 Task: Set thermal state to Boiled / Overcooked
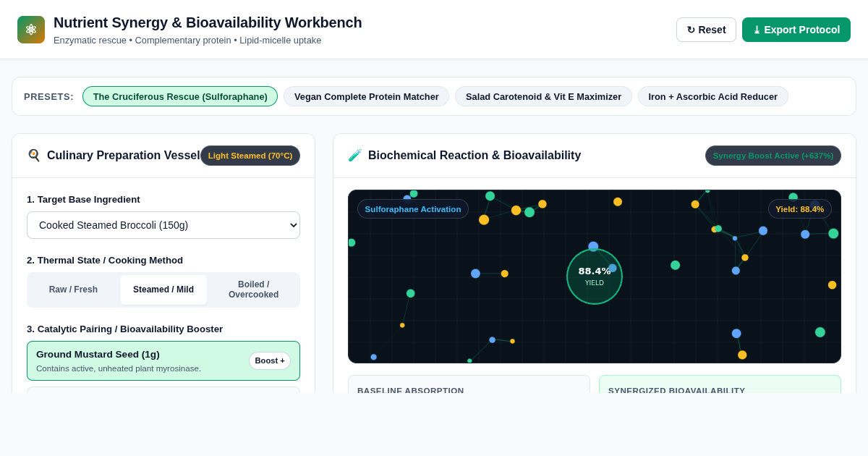point(253,290)
